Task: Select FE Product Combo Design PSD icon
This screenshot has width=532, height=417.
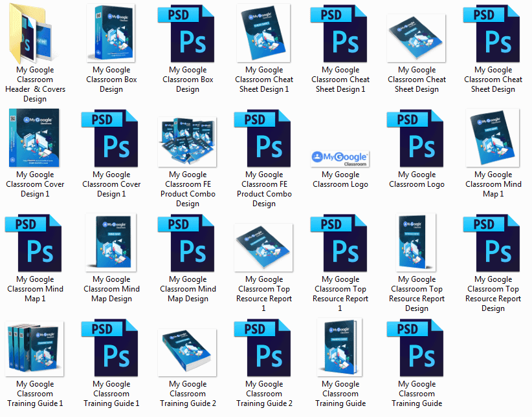Action: (x=262, y=138)
